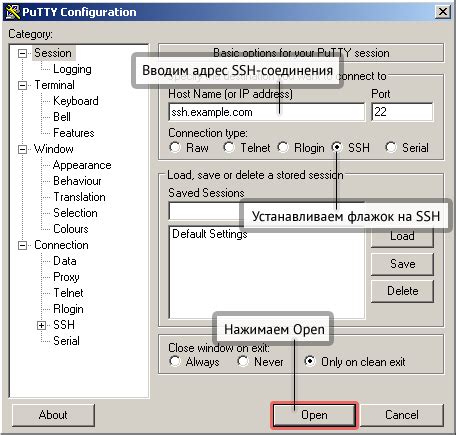Click the About button
456x435 pixels.
tap(53, 415)
